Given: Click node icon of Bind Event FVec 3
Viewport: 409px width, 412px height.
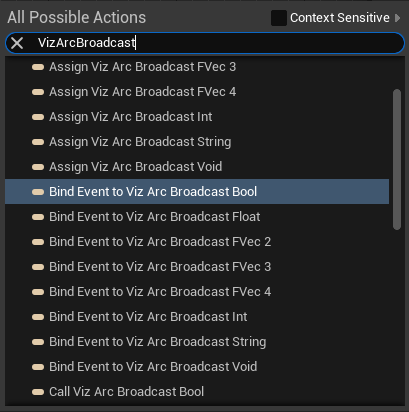Looking at the screenshot, I should pyautogui.click(x=38, y=267).
